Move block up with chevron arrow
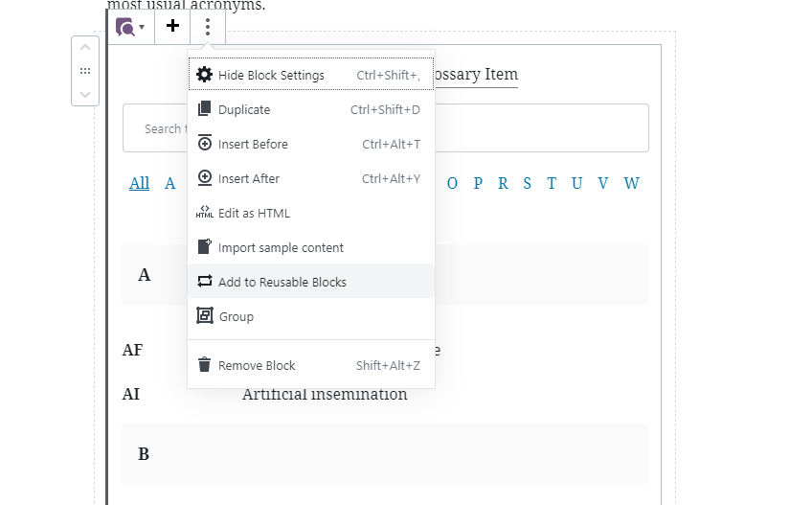Screen dimensions: 812x505 click(x=85, y=48)
